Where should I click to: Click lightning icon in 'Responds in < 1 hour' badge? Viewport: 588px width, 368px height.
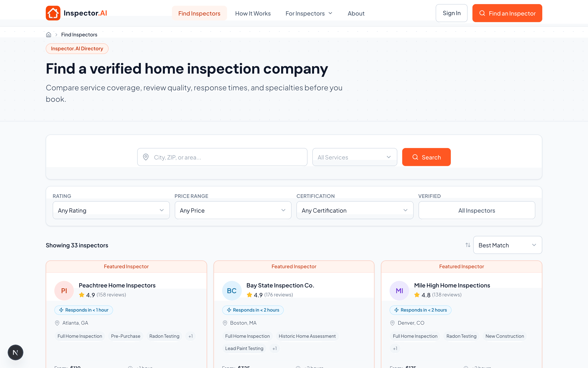tap(61, 310)
